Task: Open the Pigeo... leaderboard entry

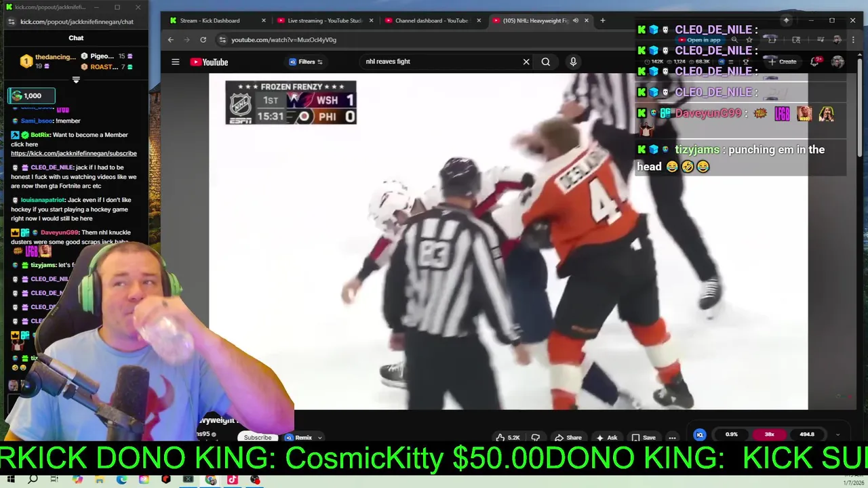Action: pos(107,56)
